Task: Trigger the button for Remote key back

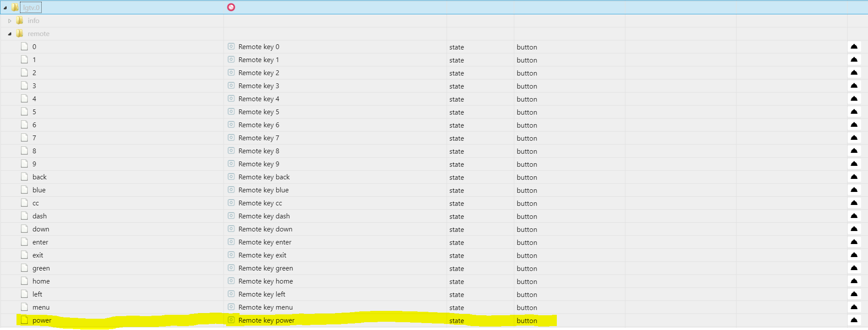Action: point(854,177)
